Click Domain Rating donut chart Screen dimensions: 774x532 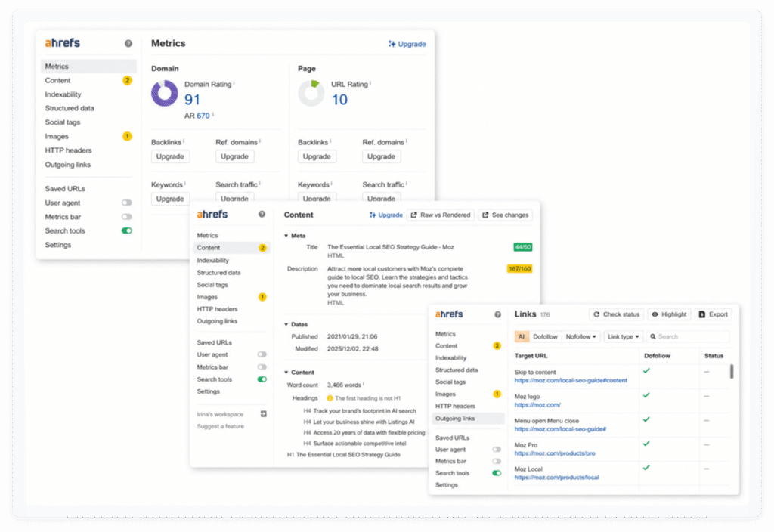pos(164,93)
